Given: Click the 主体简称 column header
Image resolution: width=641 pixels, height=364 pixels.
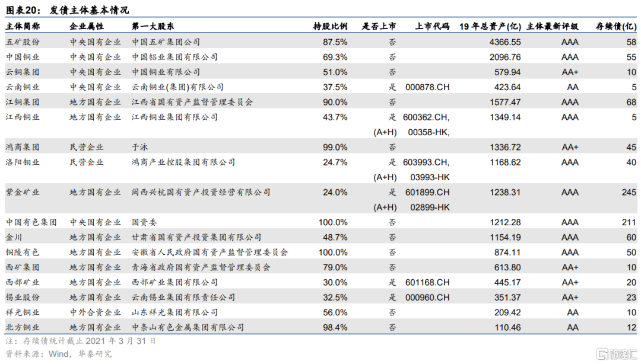Looking at the screenshot, I should pyautogui.click(x=23, y=27).
